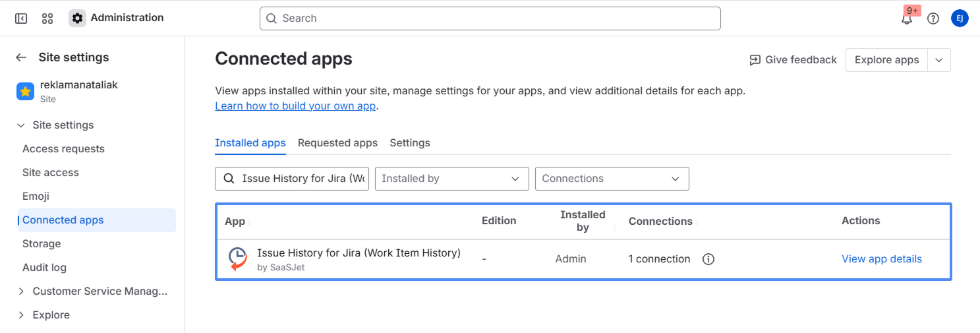Switch to the Settings tab
The height and width of the screenshot is (333, 980).
409,143
